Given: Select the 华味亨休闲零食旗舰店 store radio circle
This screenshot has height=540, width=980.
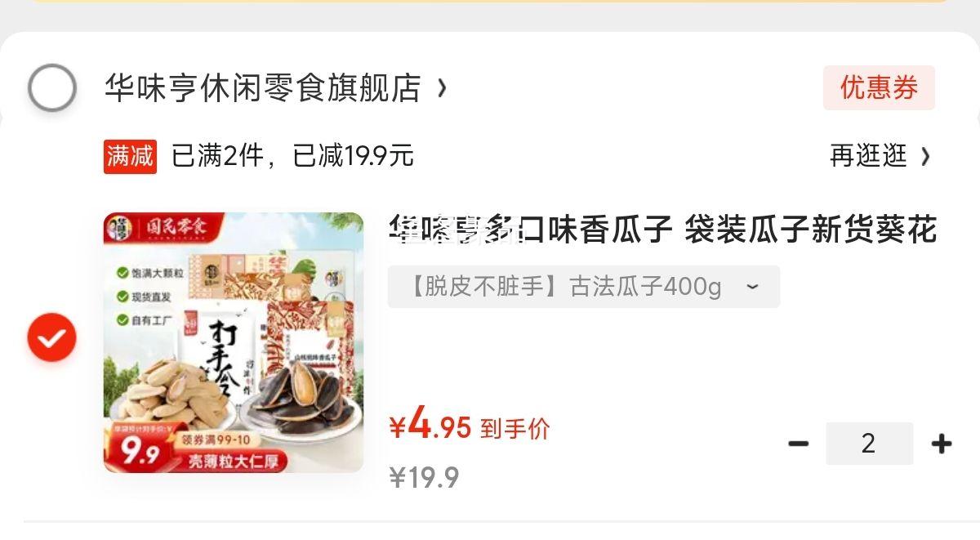Looking at the screenshot, I should click(x=52, y=88).
